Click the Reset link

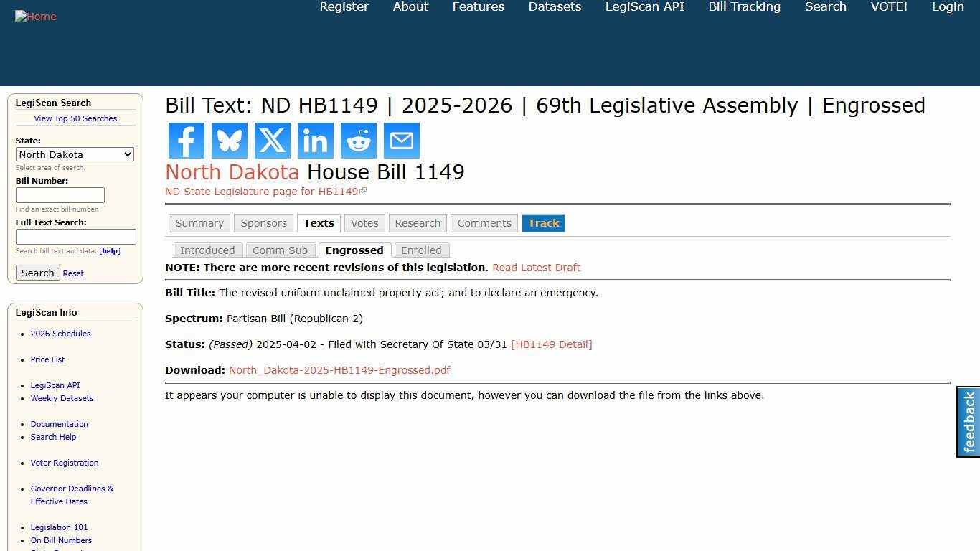click(x=72, y=273)
